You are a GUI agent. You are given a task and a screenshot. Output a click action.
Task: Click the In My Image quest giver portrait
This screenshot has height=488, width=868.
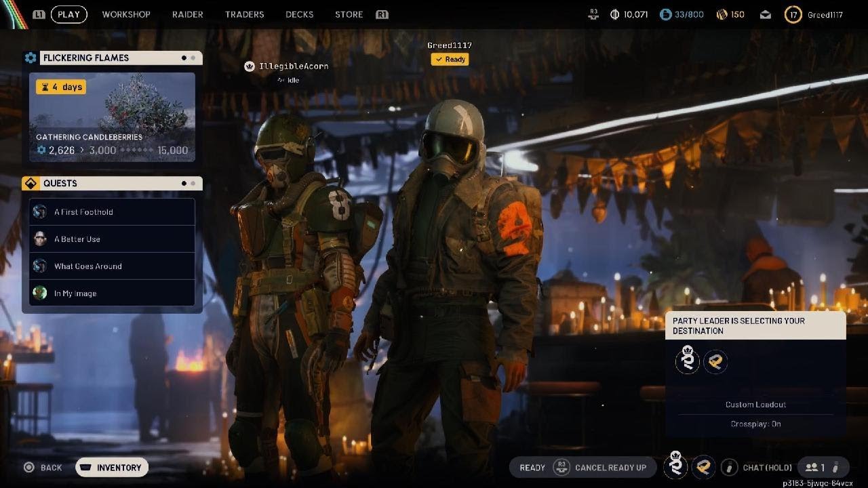pos(40,293)
